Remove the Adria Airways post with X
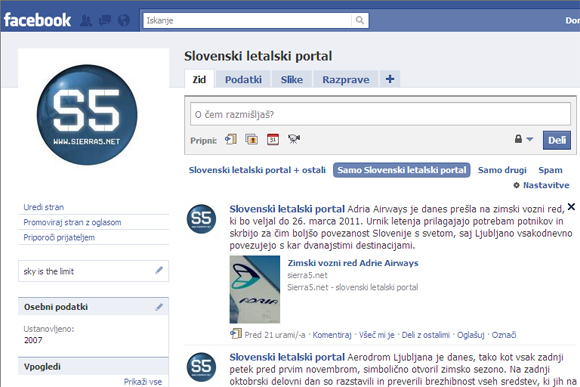580x387 pixels. [571, 206]
